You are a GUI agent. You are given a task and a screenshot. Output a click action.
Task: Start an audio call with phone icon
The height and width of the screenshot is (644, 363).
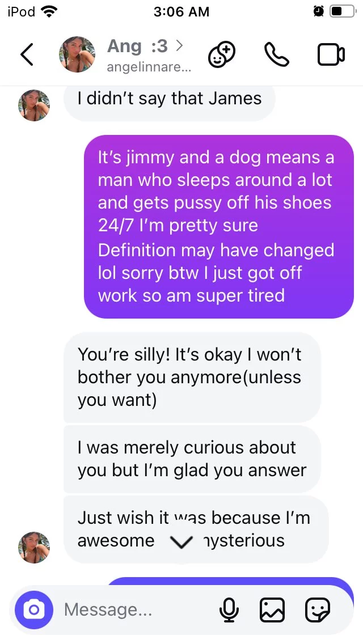tap(276, 54)
